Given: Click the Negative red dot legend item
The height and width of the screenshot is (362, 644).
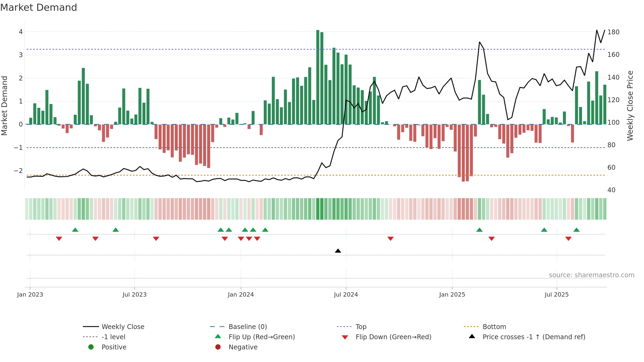Looking at the screenshot, I should (x=236, y=347).
